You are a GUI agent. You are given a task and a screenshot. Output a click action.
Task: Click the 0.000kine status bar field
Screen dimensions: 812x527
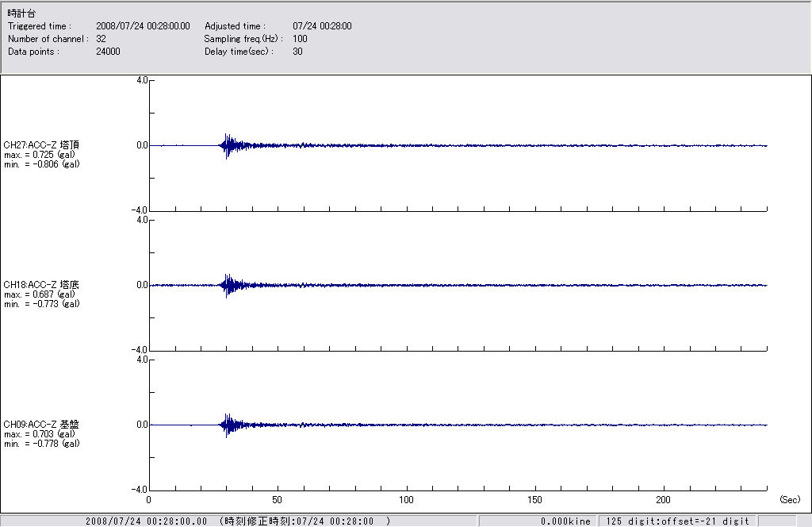click(565, 521)
